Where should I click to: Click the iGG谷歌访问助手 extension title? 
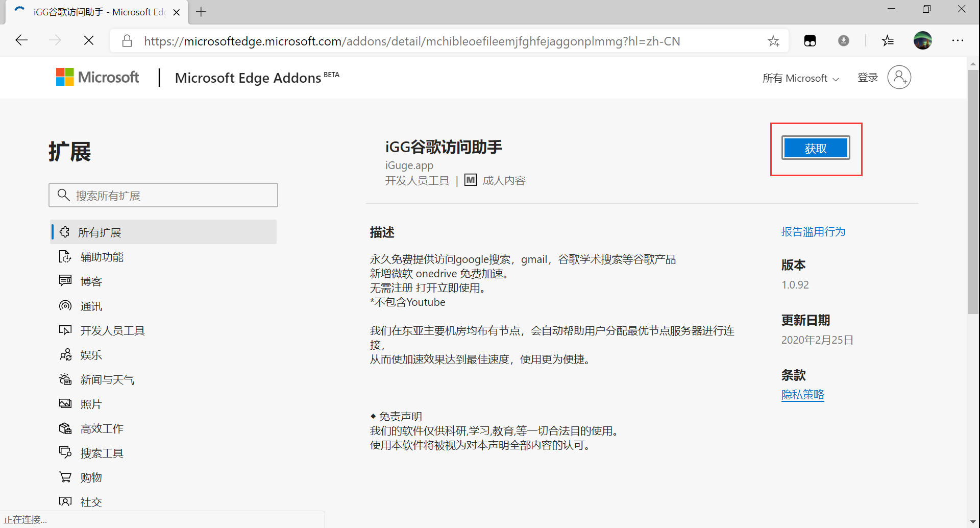pos(444,147)
